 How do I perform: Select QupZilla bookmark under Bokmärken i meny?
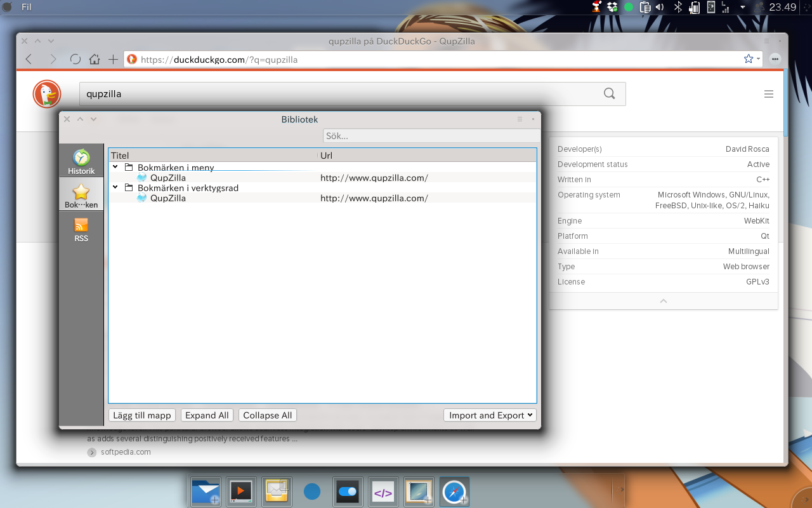[322, 178]
